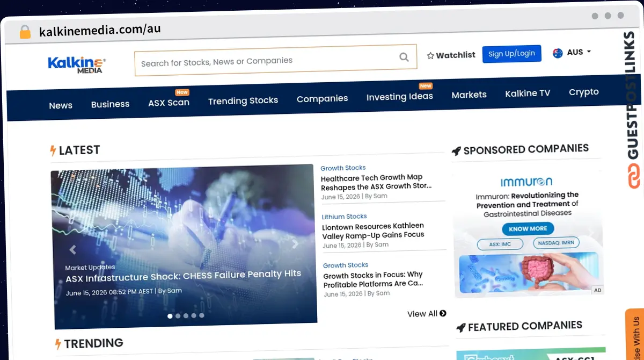The image size is (644, 360).
Task: Open the ASX Scan menu
Action: (169, 103)
